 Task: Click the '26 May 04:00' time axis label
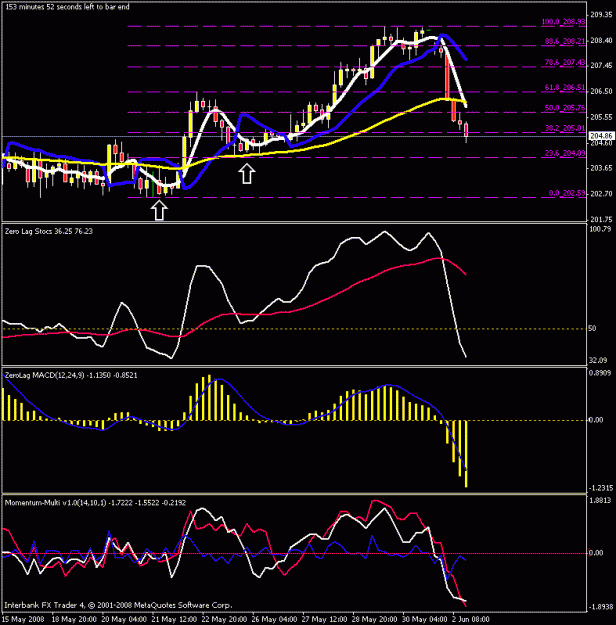coord(274,619)
